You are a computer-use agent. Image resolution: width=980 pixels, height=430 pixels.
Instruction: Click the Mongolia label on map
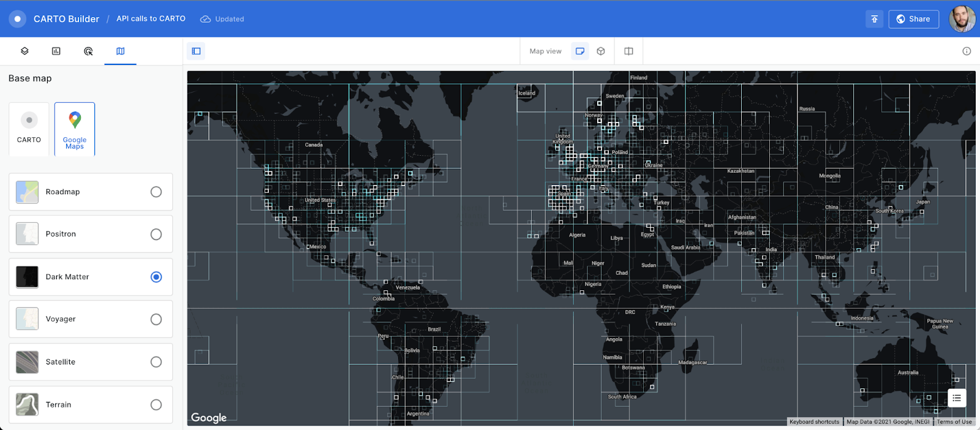(x=830, y=176)
